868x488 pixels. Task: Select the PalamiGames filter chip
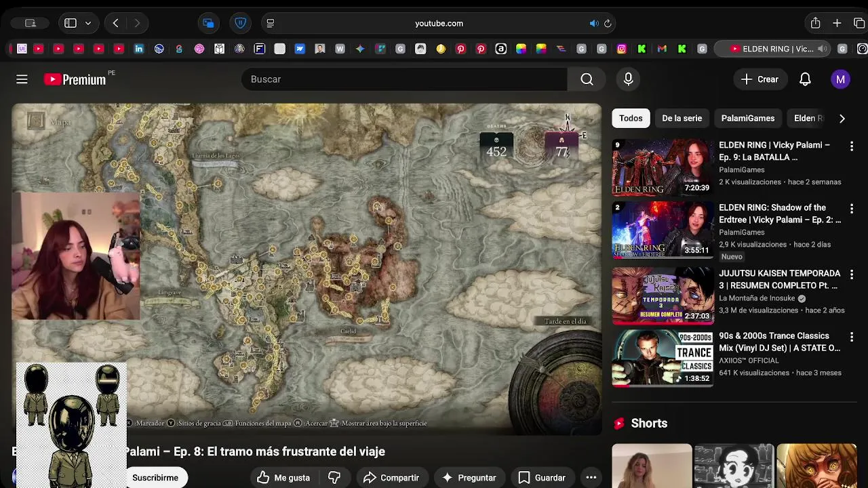pos(748,118)
